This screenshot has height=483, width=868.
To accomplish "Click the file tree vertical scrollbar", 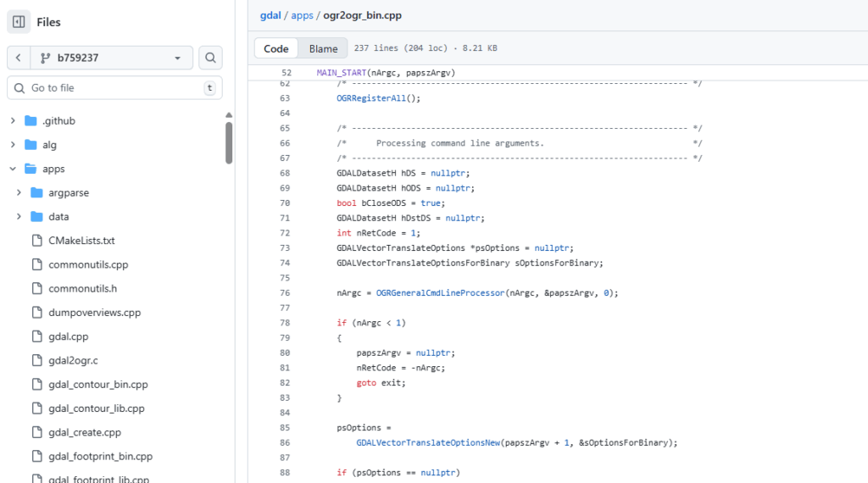I will pos(229,143).
